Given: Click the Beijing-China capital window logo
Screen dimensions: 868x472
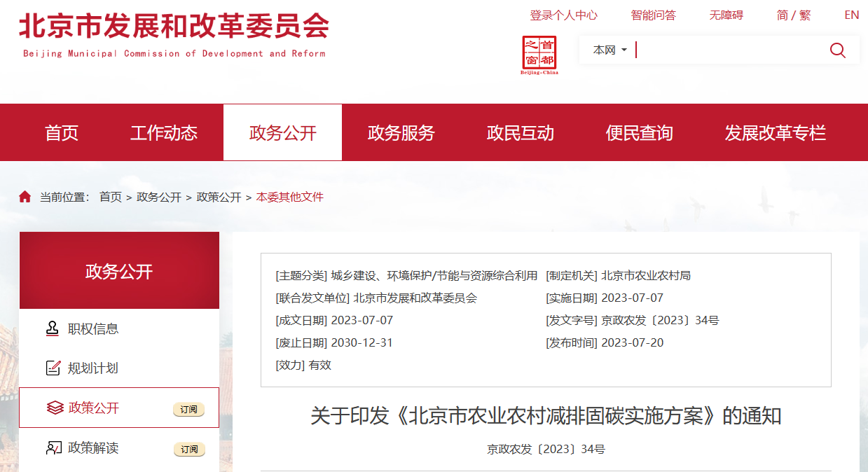Looking at the screenshot, I should tap(539, 55).
